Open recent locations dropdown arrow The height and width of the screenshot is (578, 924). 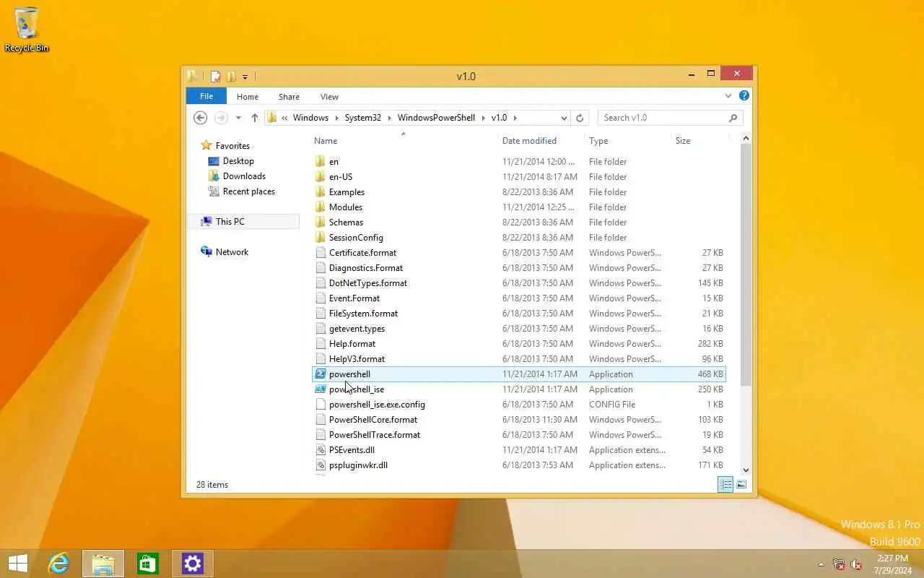(x=238, y=118)
